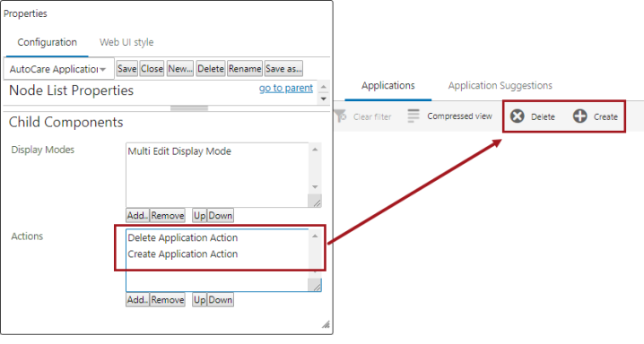The image size is (644, 344).
Task: Click the Delete circle-x icon in Applications toolbar
Action: 518,116
